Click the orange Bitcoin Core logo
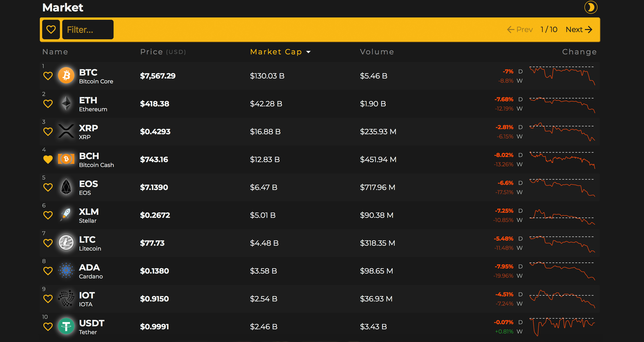644x342 pixels. click(x=66, y=75)
